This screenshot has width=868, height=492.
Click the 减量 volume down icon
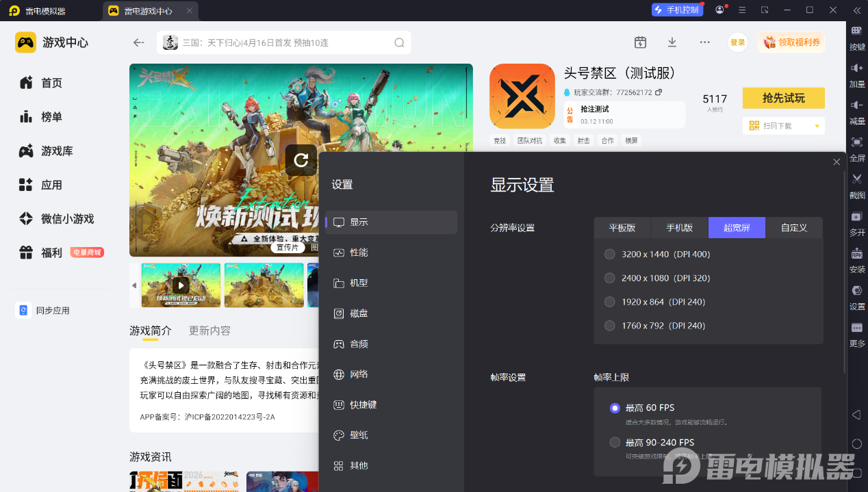click(x=857, y=105)
